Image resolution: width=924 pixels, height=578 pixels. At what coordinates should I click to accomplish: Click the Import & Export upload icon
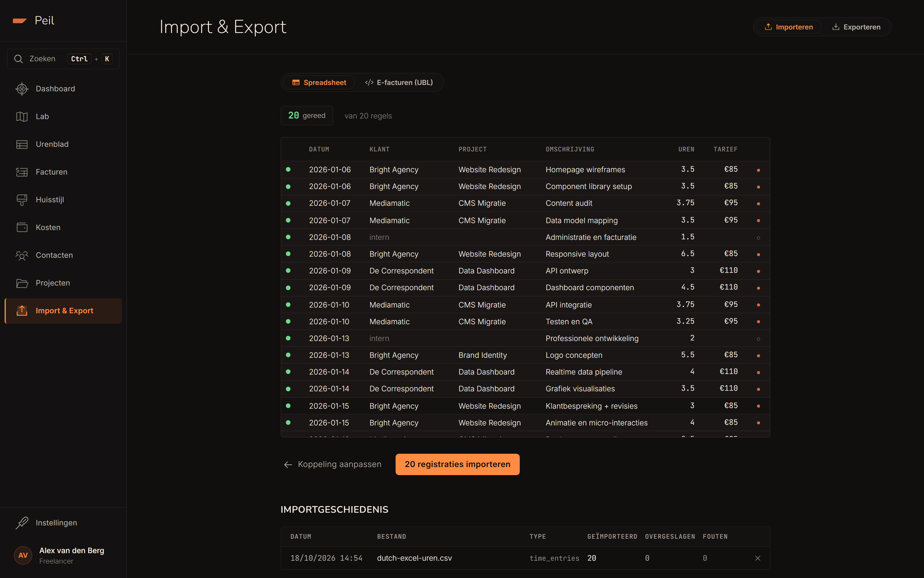(x=22, y=311)
